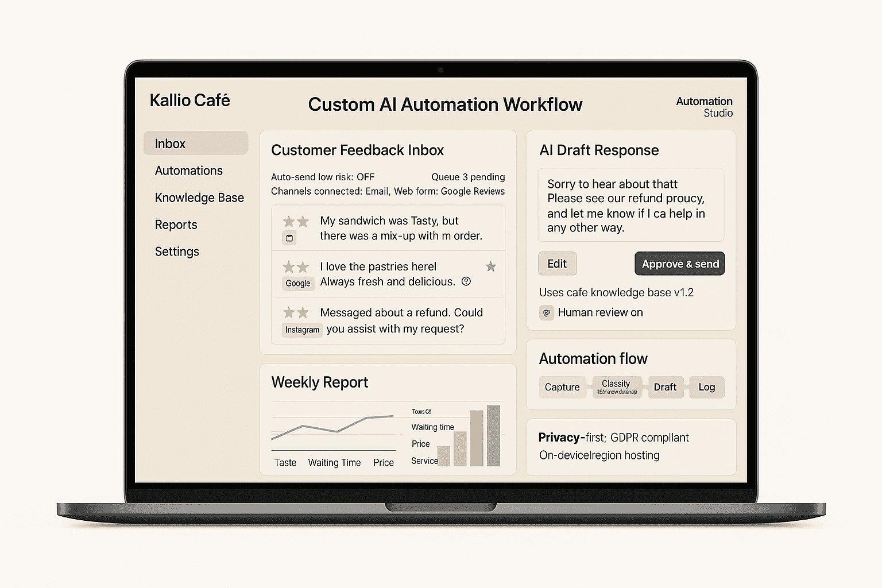Click the help icon after 'Always fresh and delicious'
Screen dimensions: 882x588
(466, 281)
